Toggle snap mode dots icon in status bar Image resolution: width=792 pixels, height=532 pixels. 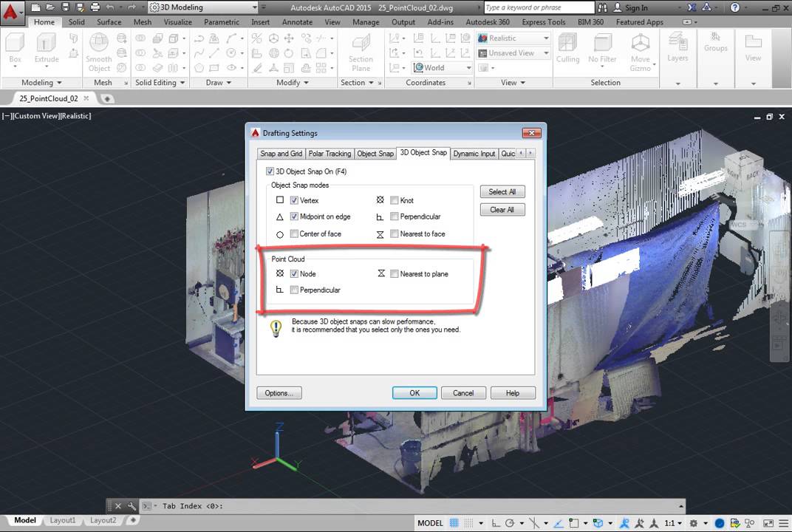tap(468, 523)
